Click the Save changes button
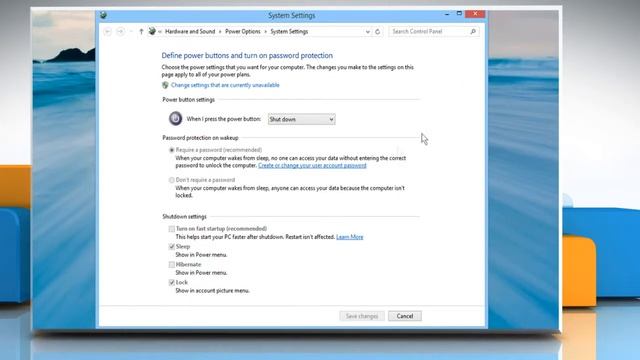 point(362,316)
